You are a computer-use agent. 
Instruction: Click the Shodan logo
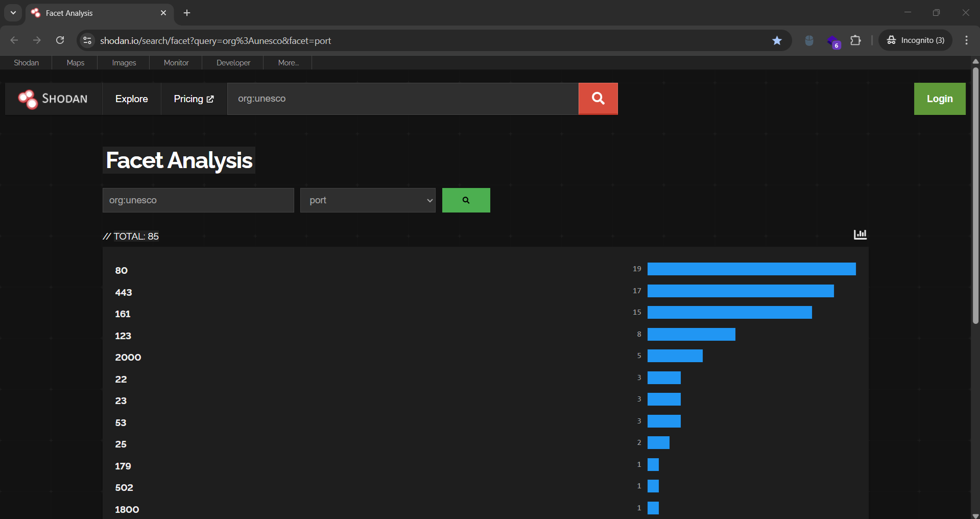click(x=53, y=99)
